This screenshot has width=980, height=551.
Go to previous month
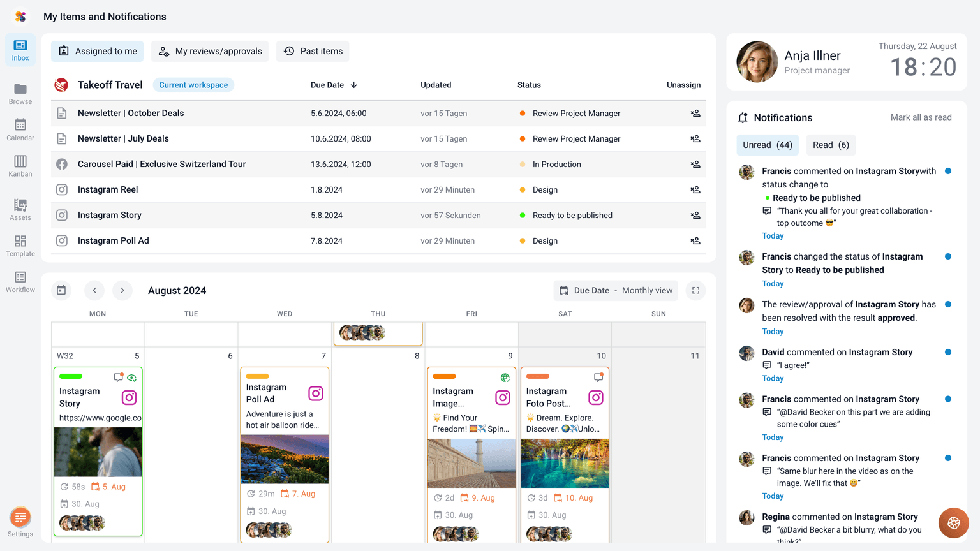(x=94, y=290)
